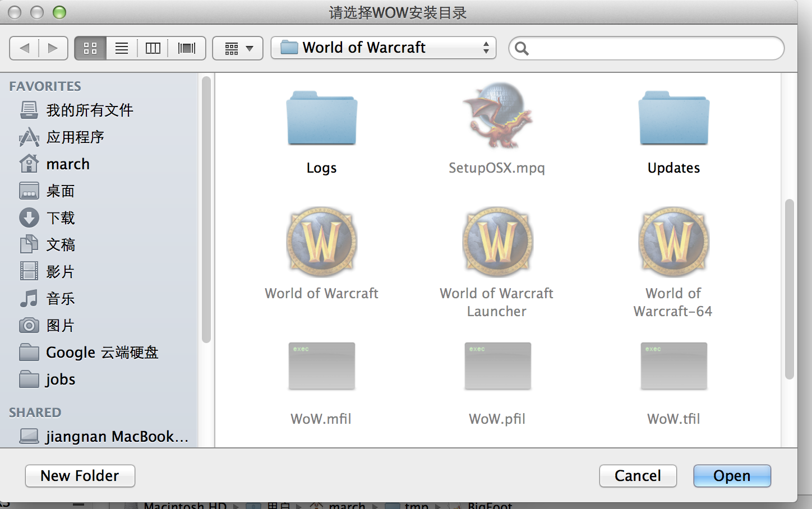Go forward with the right arrow button

pyautogui.click(x=53, y=48)
